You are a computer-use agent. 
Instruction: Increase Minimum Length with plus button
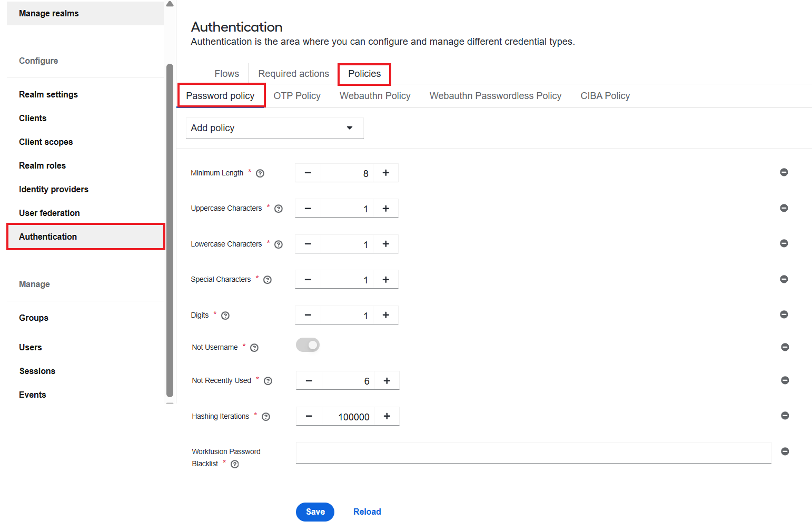pos(386,173)
